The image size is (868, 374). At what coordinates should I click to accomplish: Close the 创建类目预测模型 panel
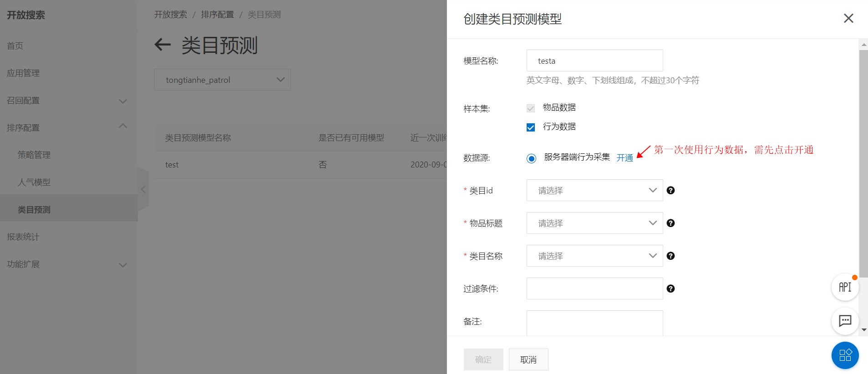click(848, 18)
